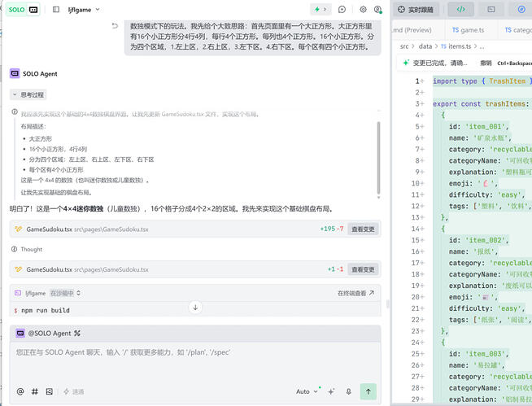
Task: Click the src breadcrumb segment
Action: (x=404, y=46)
